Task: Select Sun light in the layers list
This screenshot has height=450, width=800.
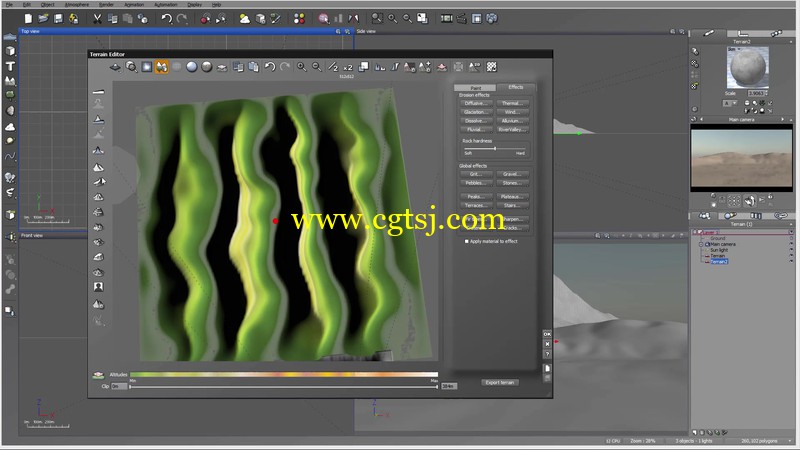Action: coord(719,250)
